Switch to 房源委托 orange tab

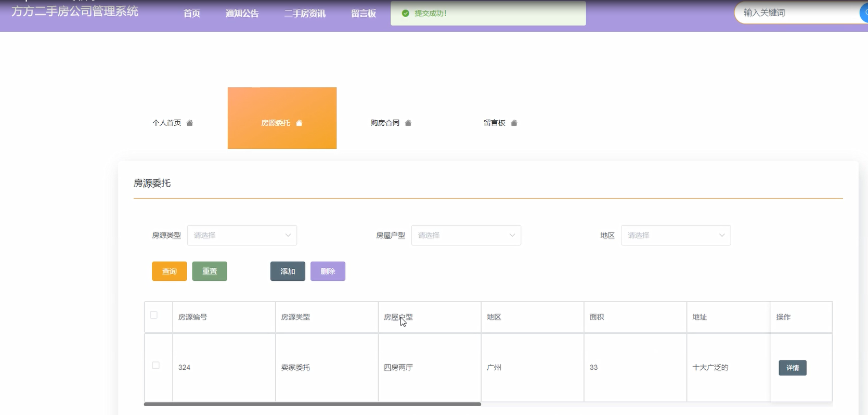click(282, 118)
